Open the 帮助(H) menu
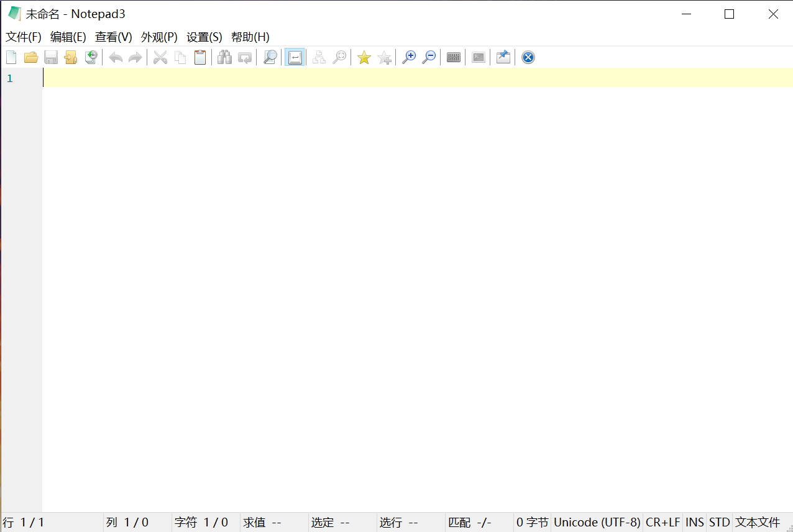Viewport: 793px width, 532px height. (x=250, y=37)
